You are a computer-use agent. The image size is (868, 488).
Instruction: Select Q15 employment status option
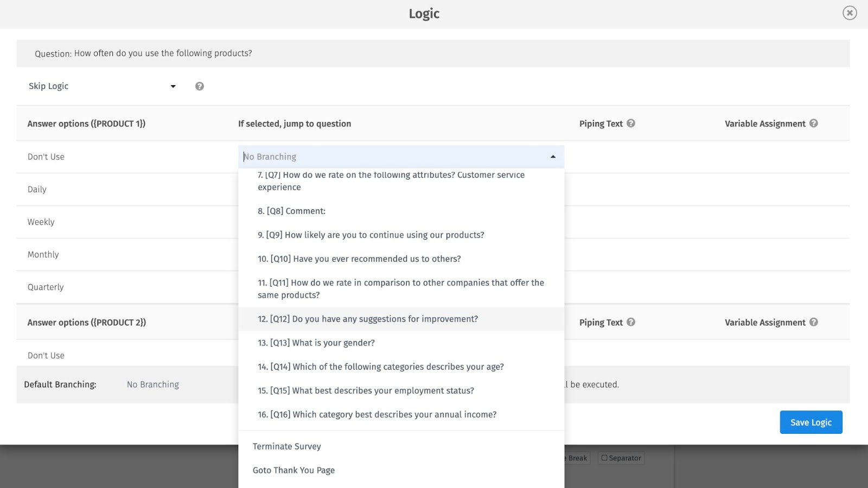point(366,390)
